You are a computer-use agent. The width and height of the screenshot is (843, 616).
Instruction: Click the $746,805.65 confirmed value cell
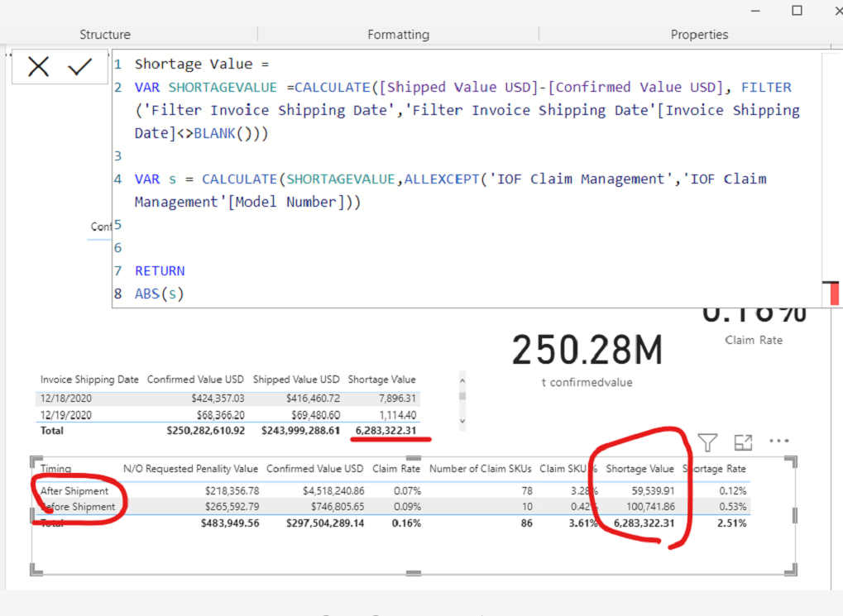[x=338, y=507]
